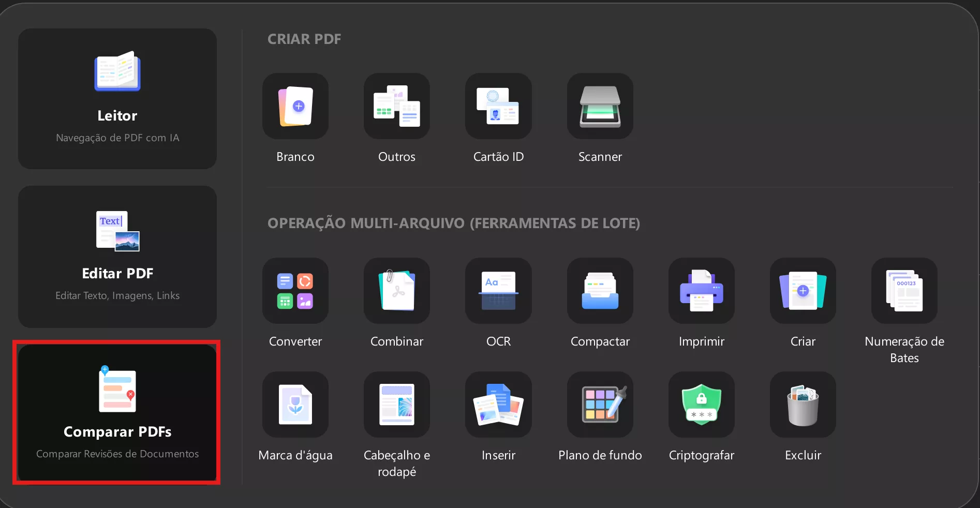Click the 'Combinar' label
The width and height of the screenshot is (980, 508).
pyautogui.click(x=397, y=341)
